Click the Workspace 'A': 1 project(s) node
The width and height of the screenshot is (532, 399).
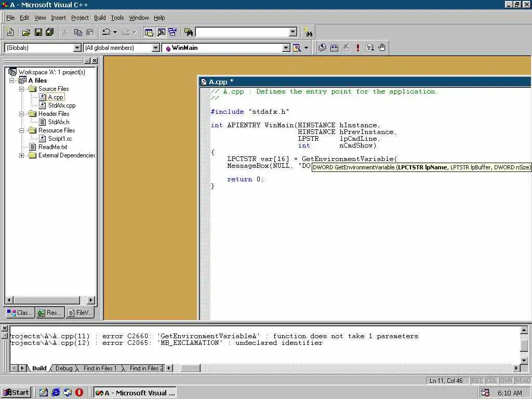pyautogui.click(x=51, y=72)
